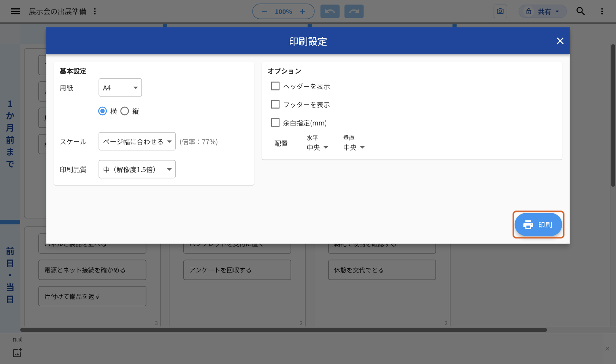Click the undo arrow button

point(330,11)
